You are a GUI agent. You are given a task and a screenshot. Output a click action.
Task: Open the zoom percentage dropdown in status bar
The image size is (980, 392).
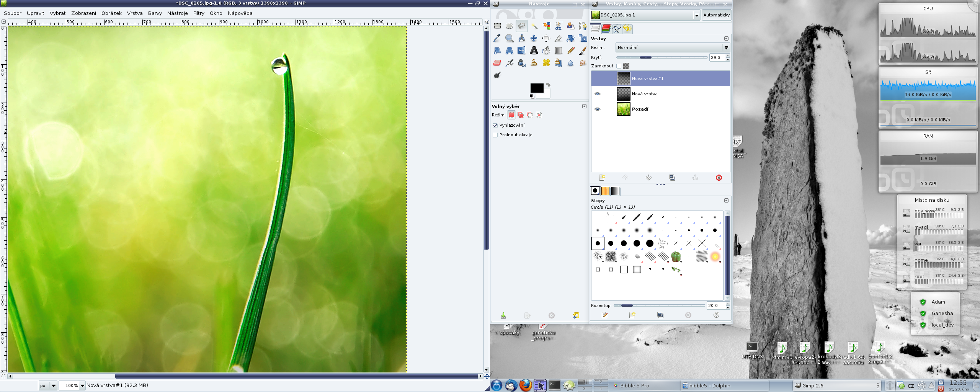pos(82,385)
